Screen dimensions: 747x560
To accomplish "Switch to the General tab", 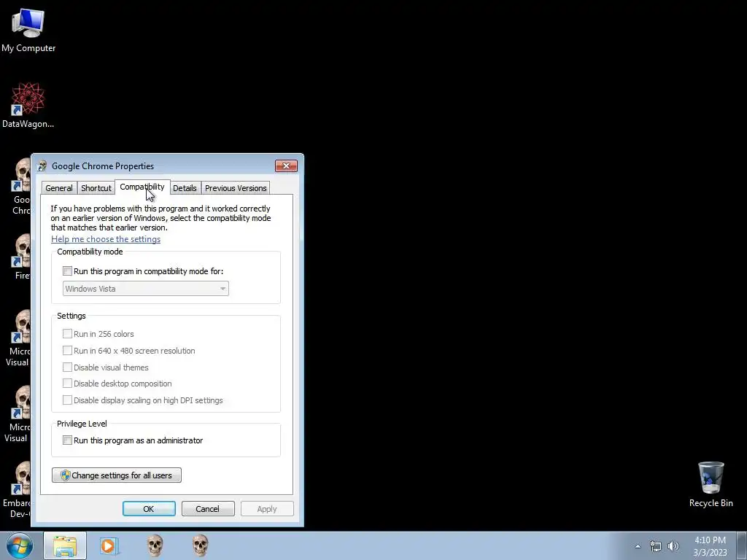I will tap(59, 188).
